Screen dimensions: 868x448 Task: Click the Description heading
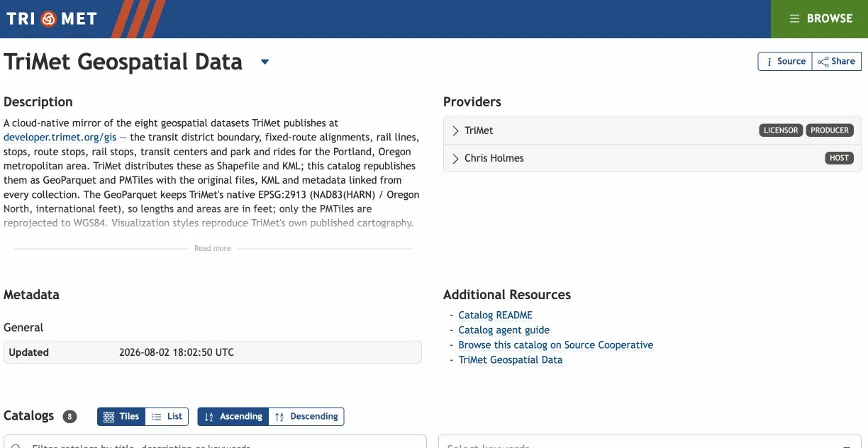38,102
